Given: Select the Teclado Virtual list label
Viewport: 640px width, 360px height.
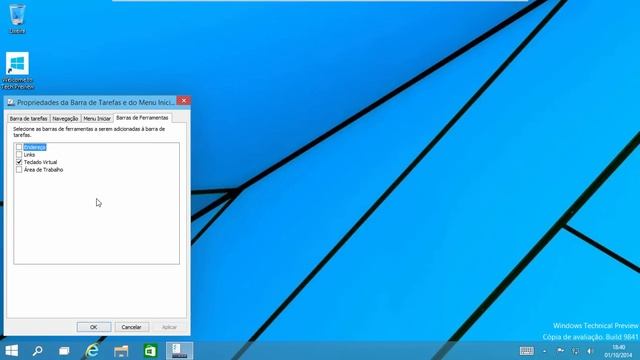Looking at the screenshot, I should (x=40, y=162).
